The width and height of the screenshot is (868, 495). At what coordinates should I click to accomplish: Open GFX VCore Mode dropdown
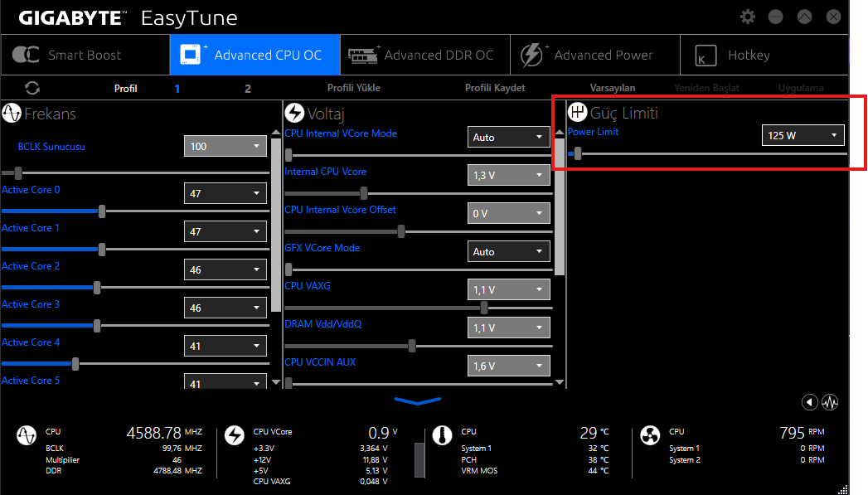click(509, 251)
